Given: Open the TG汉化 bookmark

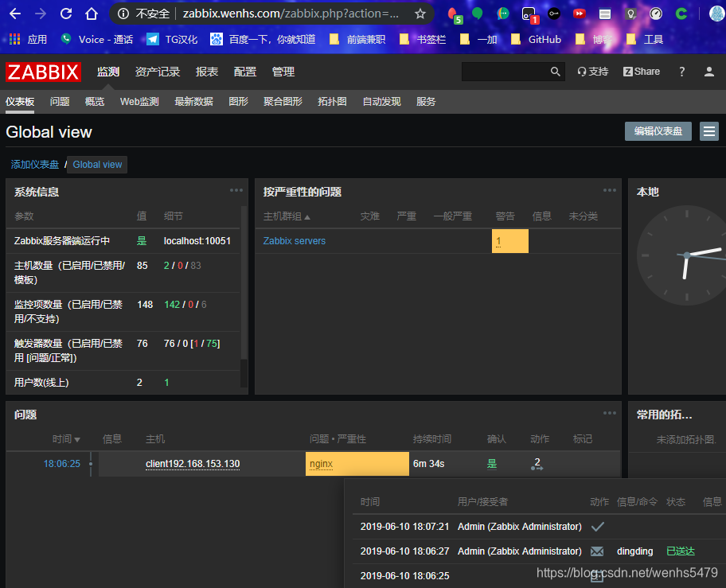Looking at the screenshot, I should [x=172, y=39].
